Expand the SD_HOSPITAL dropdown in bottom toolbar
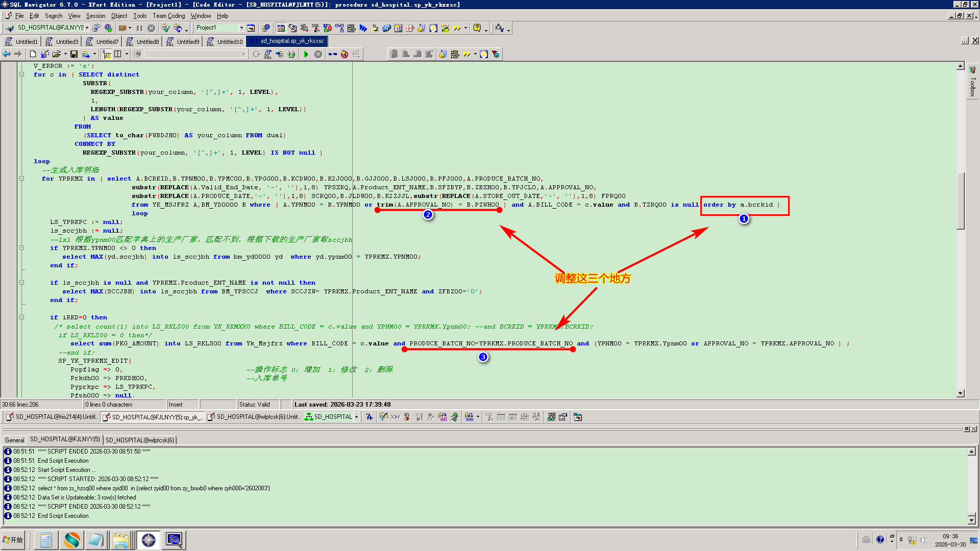This screenshot has width=980, height=551. click(356, 417)
